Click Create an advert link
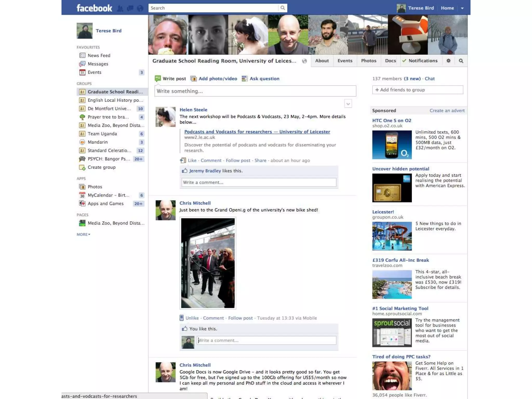This screenshot has height=399, width=532. 447,111
